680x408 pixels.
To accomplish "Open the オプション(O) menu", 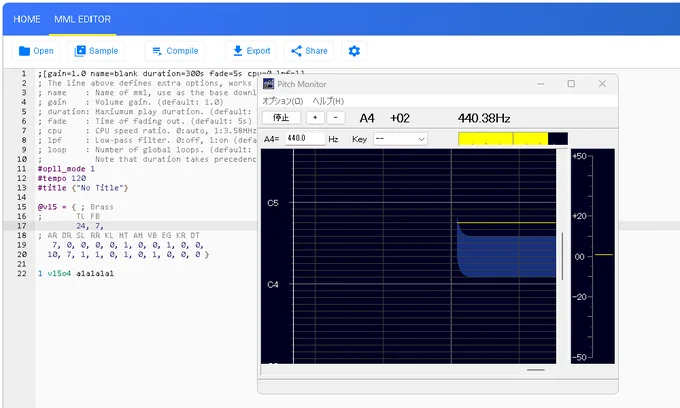I will (x=282, y=101).
